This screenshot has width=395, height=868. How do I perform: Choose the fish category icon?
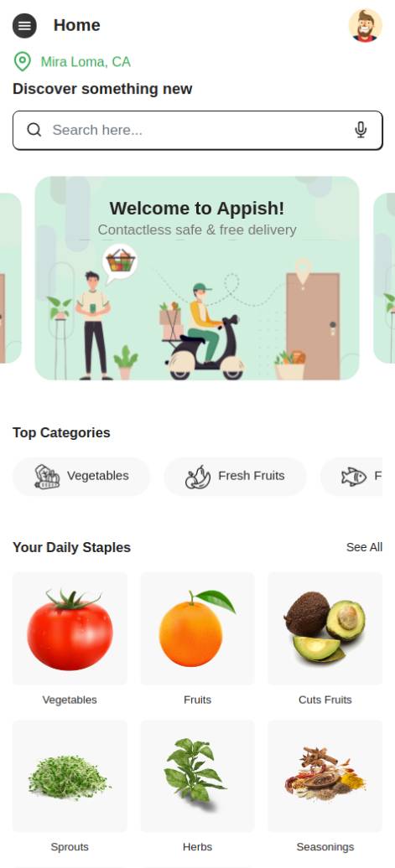pyautogui.click(x=354, y=477)
